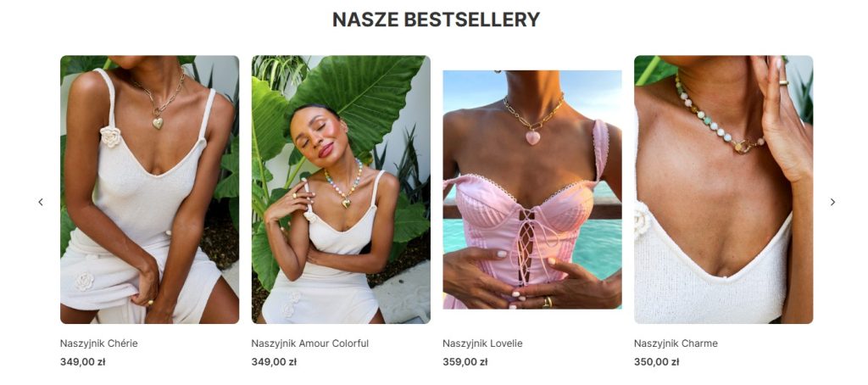The image size is (868, 385).
Task: Select the 359,00 zł price under Lovelie
Action: click(x=465, y=362)
